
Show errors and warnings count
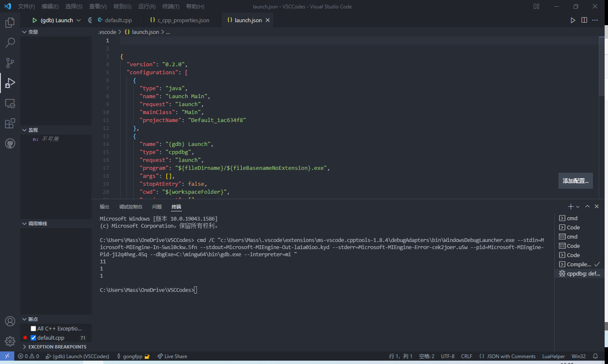point(28,356)
